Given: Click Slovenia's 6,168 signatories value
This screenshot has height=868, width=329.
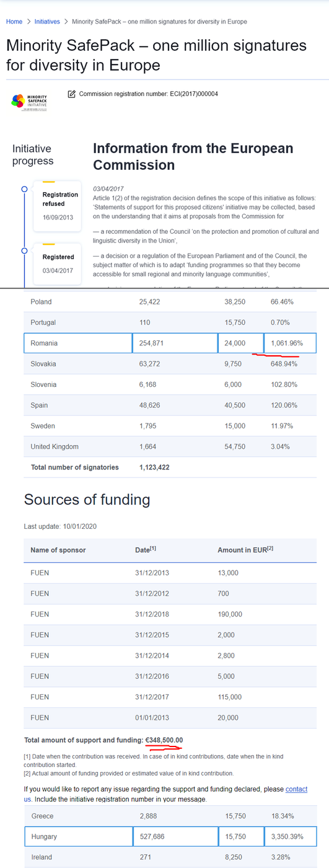Looking at the screenshot, I should [149, 384].
